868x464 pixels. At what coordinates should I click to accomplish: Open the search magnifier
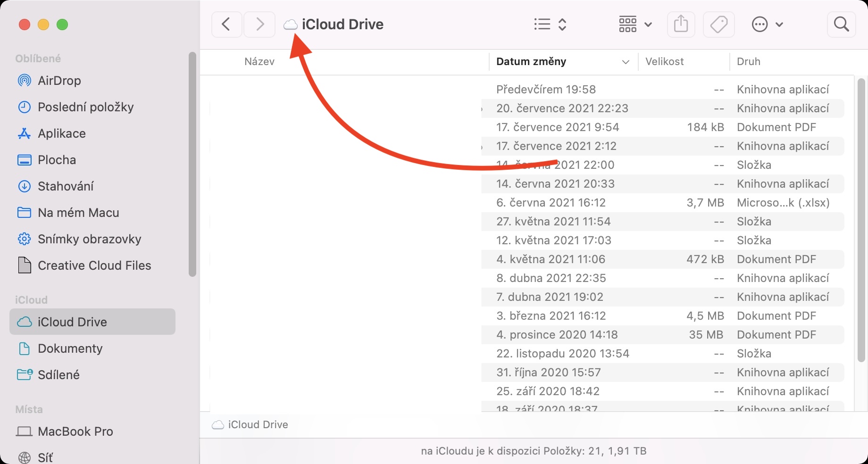[841, 24]
